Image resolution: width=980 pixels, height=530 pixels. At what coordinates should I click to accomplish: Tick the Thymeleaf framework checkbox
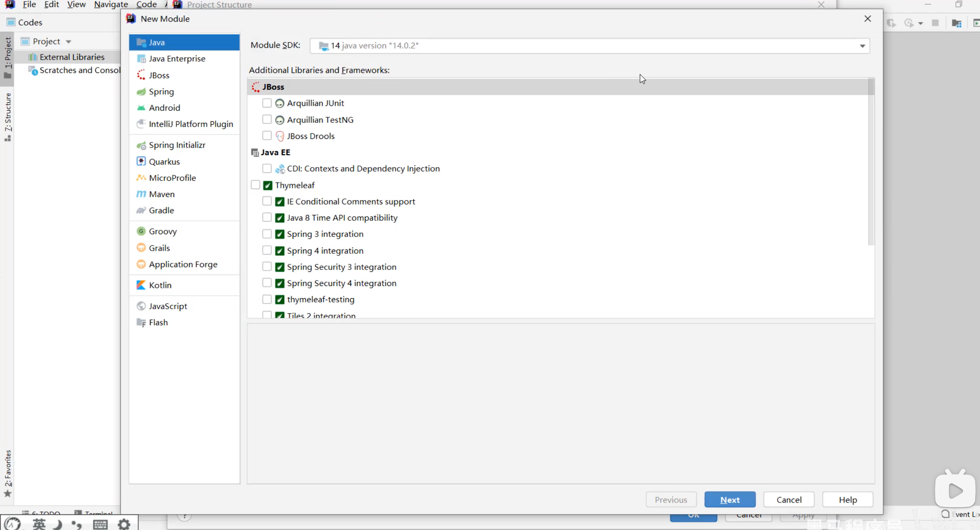255,185
